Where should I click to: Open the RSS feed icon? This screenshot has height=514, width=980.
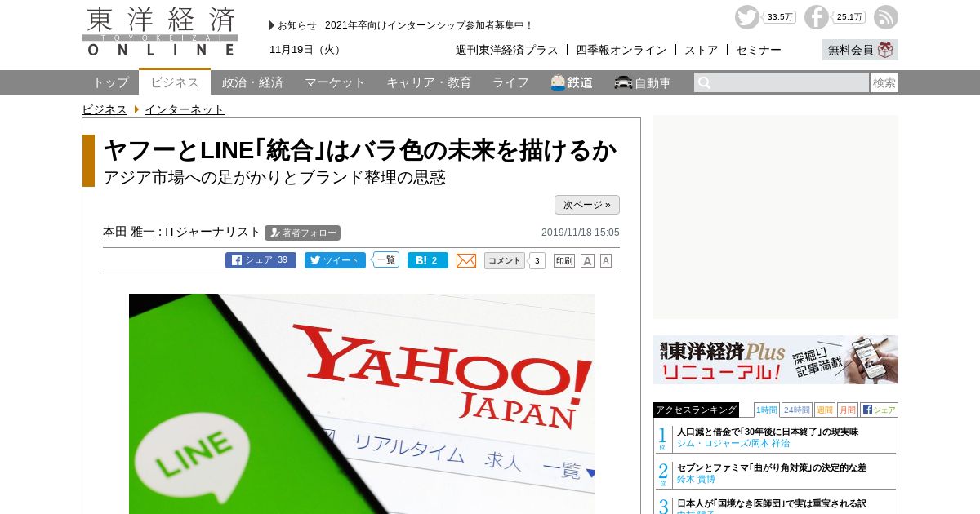tap(886, 17)
